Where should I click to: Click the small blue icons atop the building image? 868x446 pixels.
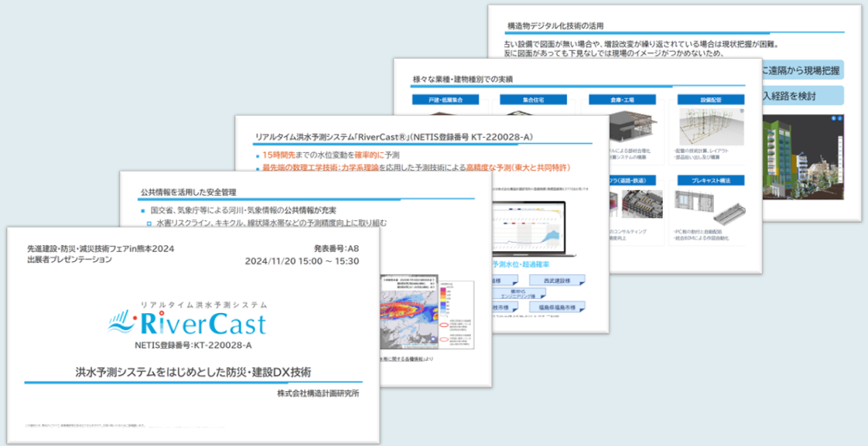click(x=837, y=118)
